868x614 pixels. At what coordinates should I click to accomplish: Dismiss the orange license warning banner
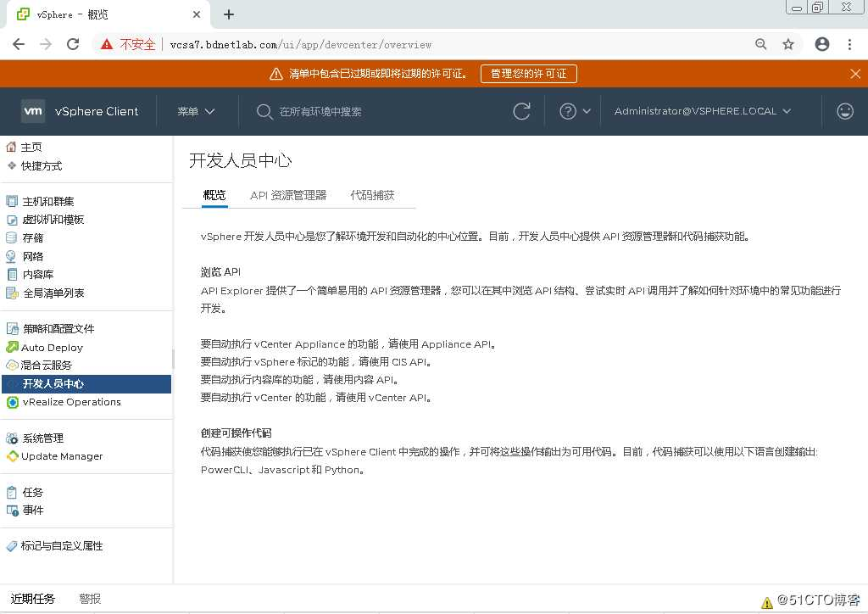855,74
